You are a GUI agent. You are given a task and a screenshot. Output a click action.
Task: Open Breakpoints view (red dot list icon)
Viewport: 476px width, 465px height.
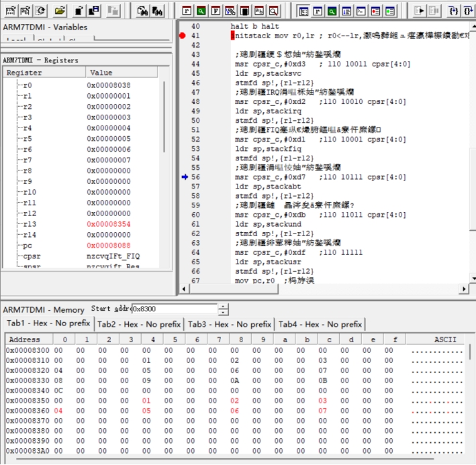pos(376,11)
